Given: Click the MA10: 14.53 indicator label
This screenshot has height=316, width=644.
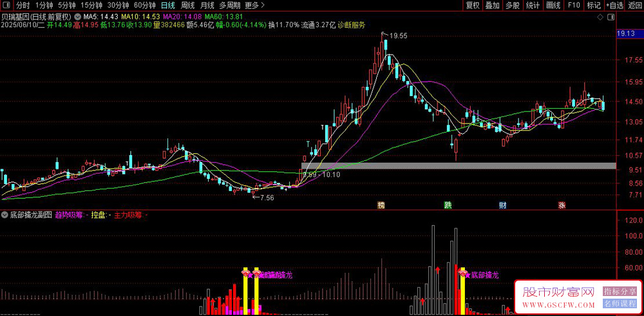Looking at the screenshot, I should 141,17.
